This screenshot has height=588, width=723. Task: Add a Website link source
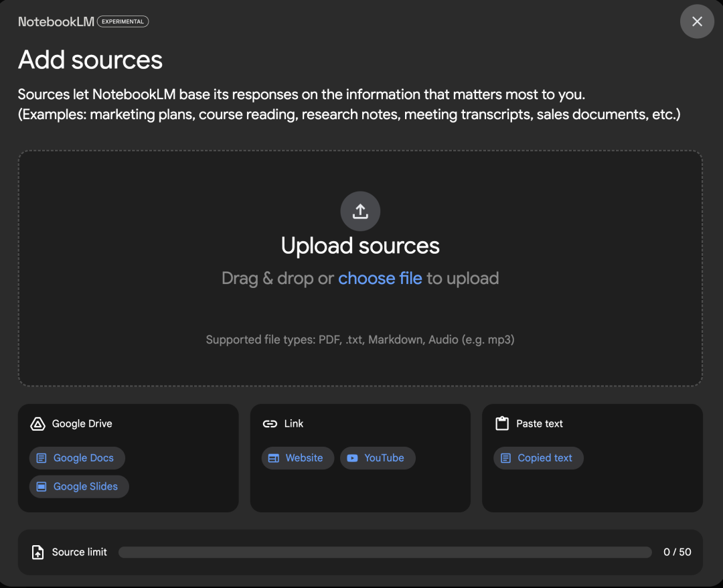tap(298, 458)
